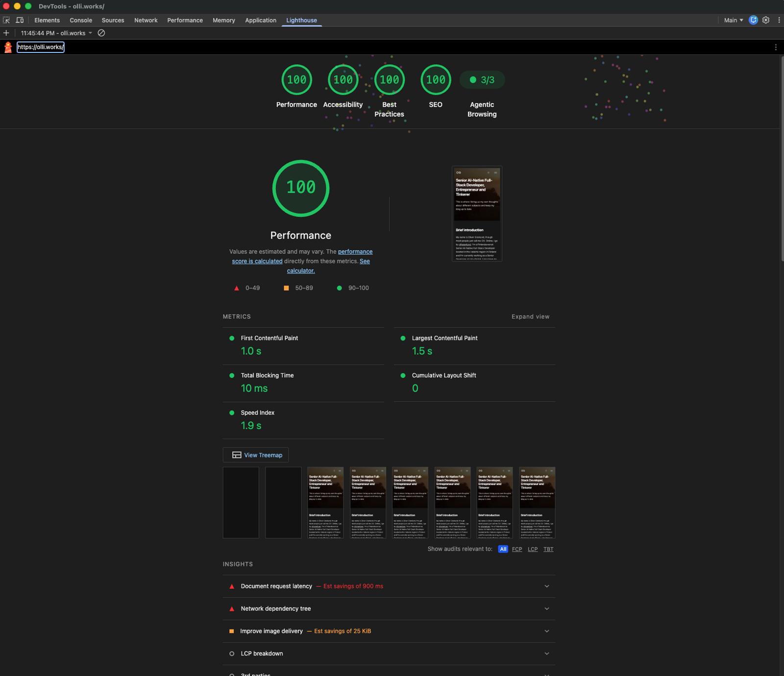Click the Largest Contentful Paint metric
This screenshot has width=784, height=676.
pos(474,346)
